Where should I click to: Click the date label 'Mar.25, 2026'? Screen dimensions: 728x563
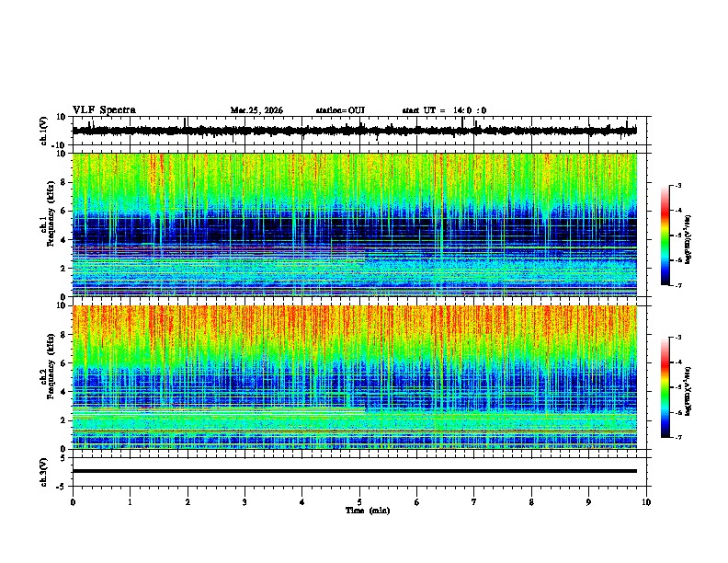[256, 110]
